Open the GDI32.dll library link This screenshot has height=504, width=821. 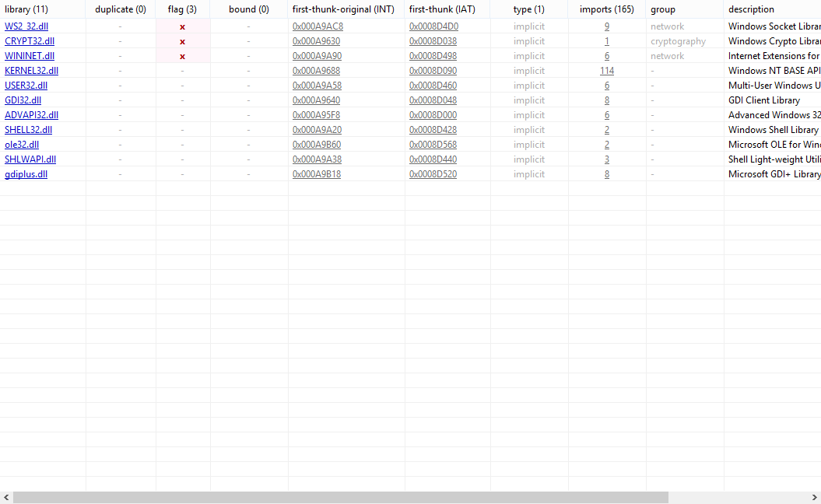pos(23,100)
